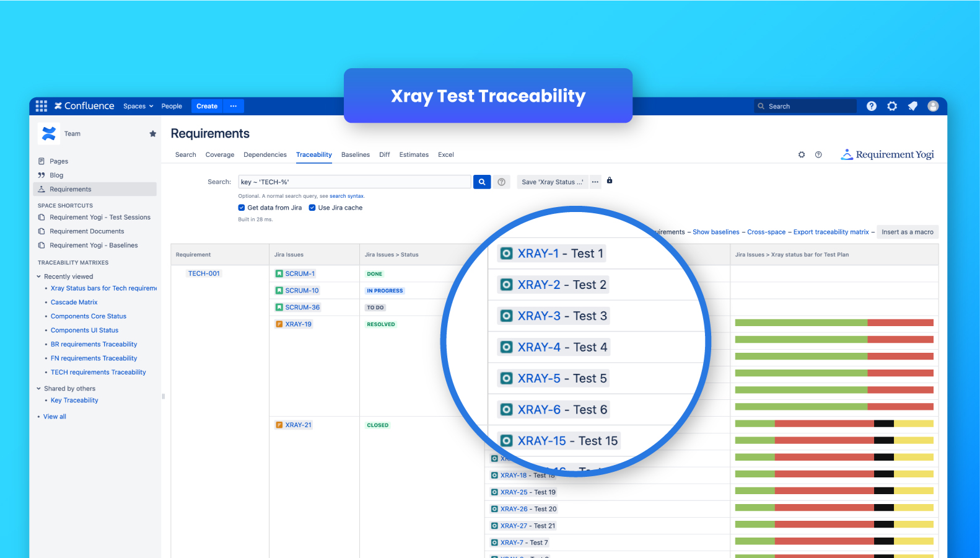Click the Cross-space link
Image resolution: width=980 pixels, height=558 pixels.
[x=766, y=232]
